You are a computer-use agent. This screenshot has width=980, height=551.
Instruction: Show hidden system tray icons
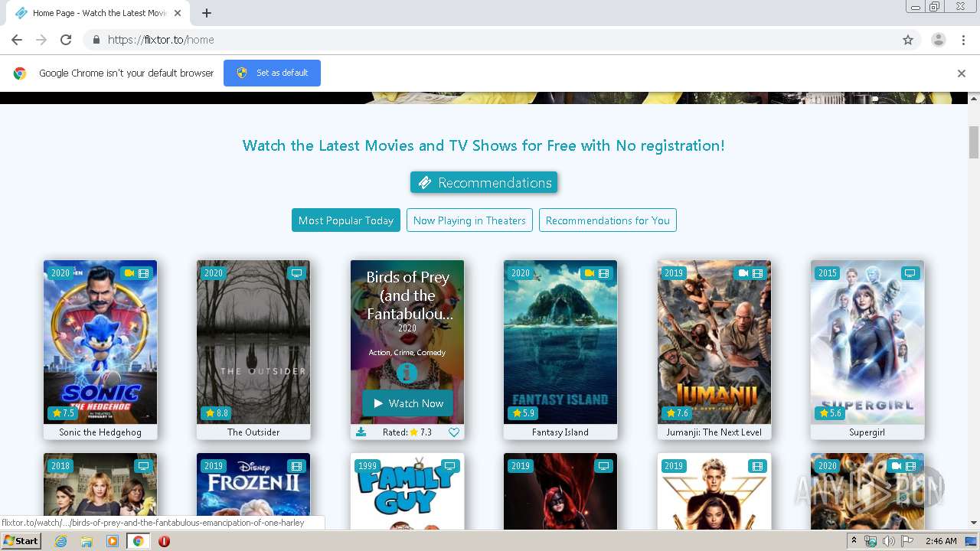point(854,541)
